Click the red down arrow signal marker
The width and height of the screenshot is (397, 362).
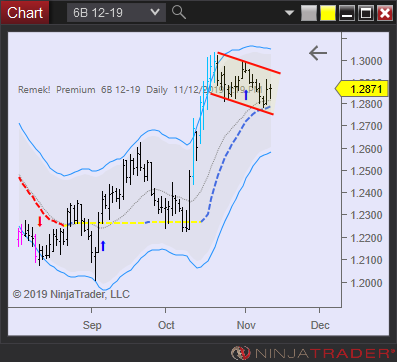40,222
